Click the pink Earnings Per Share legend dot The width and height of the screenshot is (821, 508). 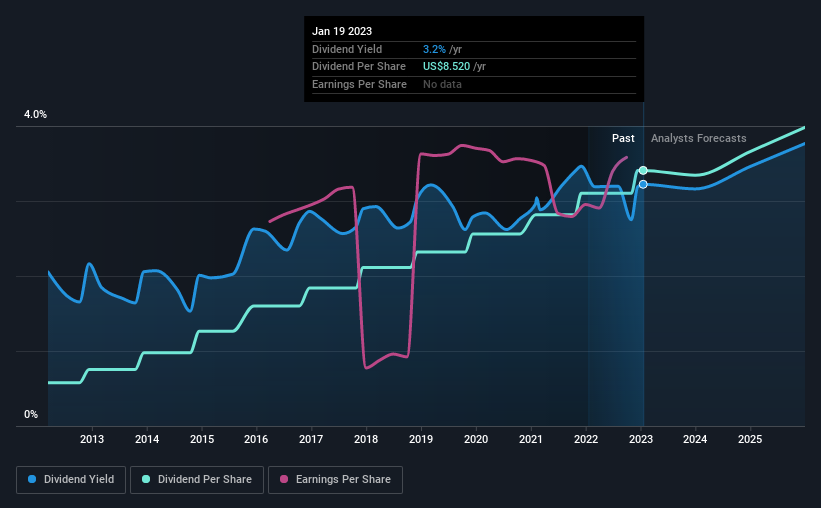tap(284, 479)
